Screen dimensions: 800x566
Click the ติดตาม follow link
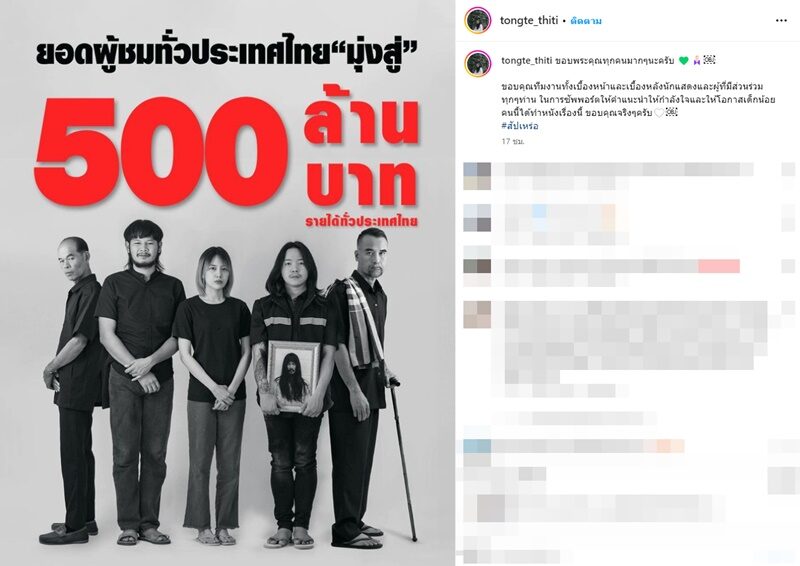(x=586, y=21)
